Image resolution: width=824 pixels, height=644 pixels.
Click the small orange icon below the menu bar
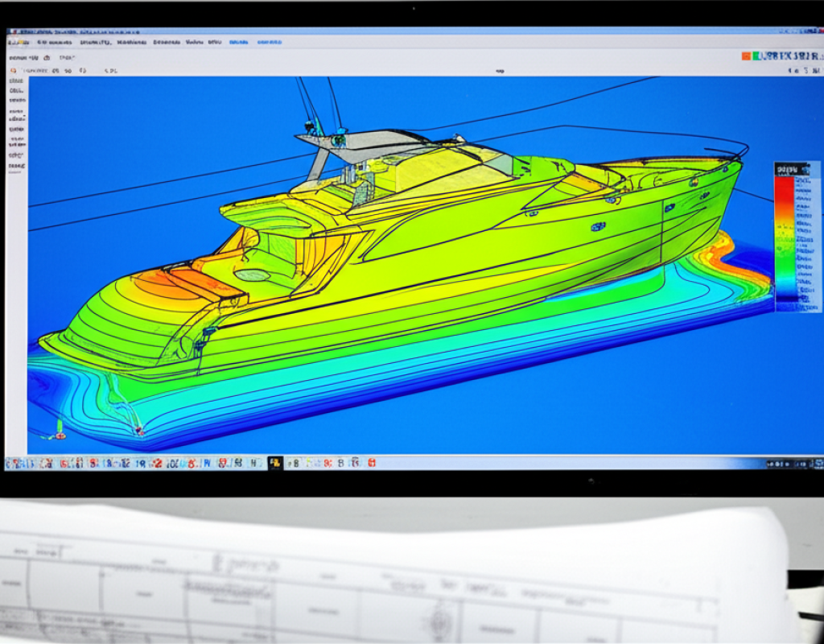click(14, 71)
